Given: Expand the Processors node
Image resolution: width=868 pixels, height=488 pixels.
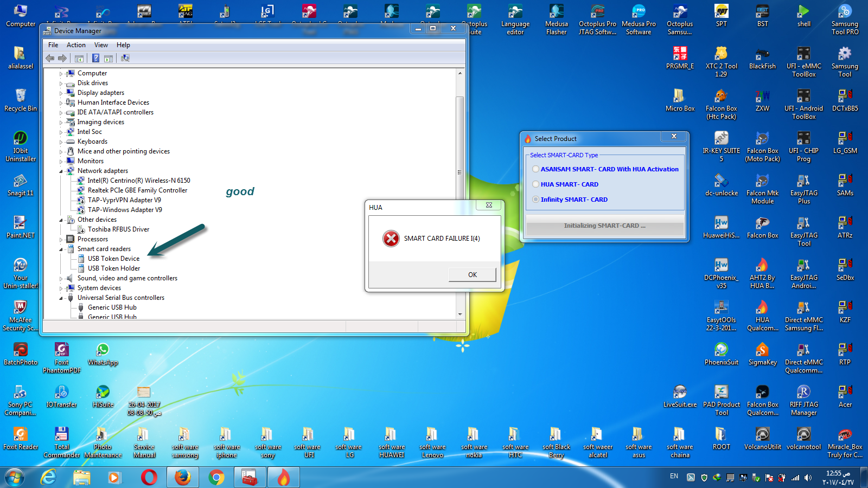Looking at the screenshot, I should tap(61, 239).
